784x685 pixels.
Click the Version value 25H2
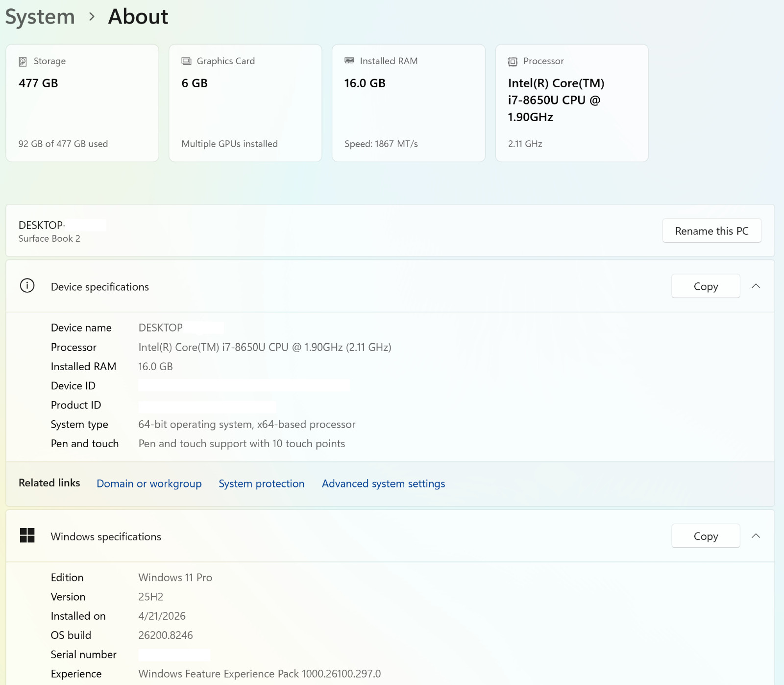[x=150, y=597]
